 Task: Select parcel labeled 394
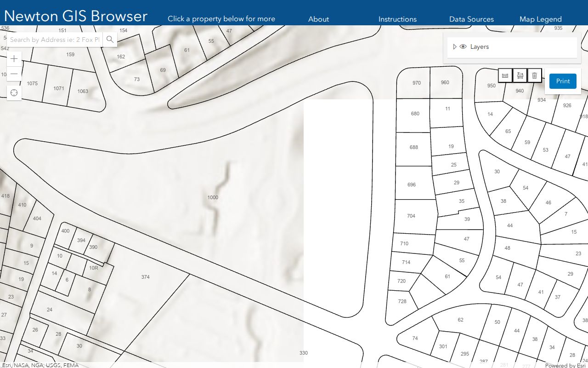(81, 240)
